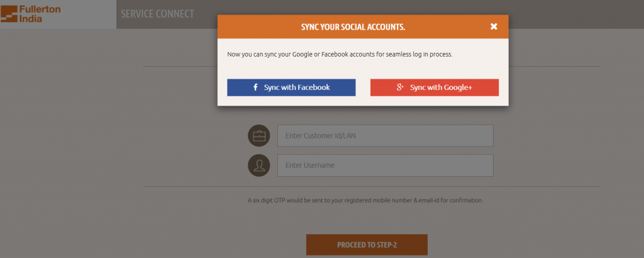Click the seamless log in description sentence
The height and width of the screenshot is (258, 644).
coord(340,54)
